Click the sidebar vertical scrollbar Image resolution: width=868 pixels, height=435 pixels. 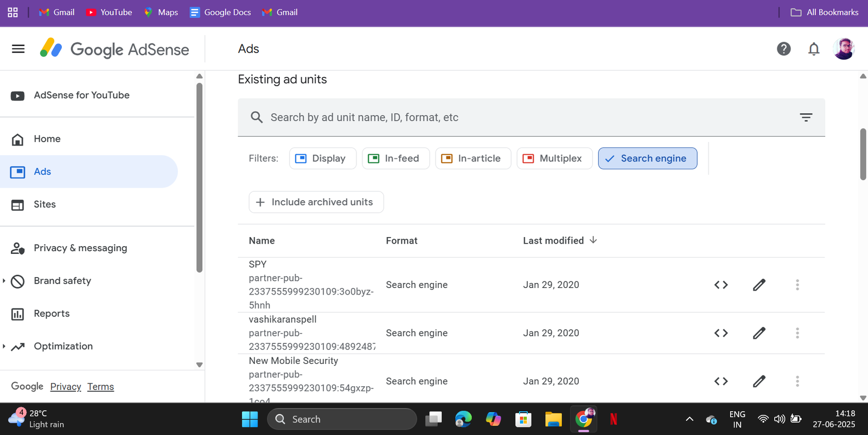(x=199, y=177)
